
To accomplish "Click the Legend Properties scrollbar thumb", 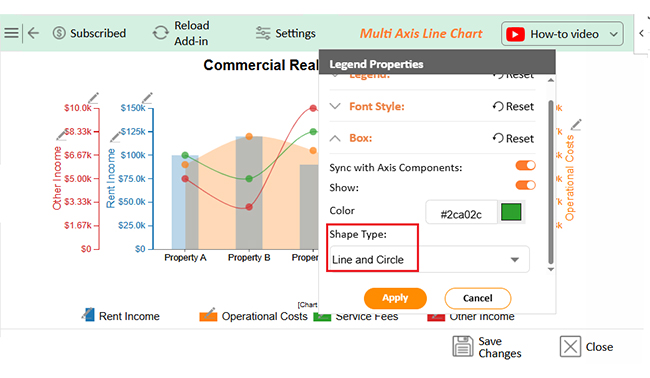I will [x=551, y=182].
